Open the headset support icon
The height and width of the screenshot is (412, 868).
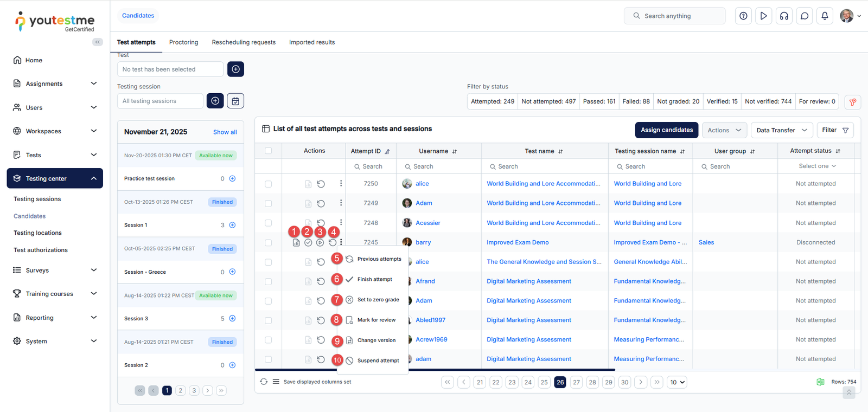(784, 16)
